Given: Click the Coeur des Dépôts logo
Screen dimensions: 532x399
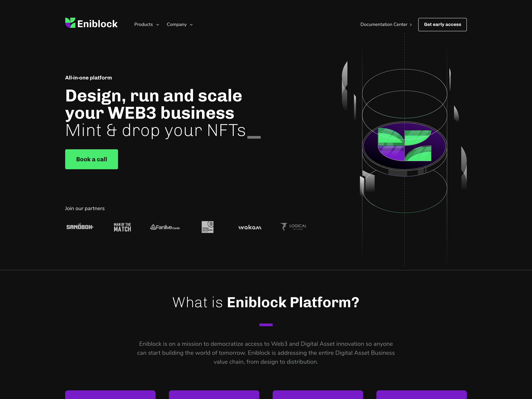Looking at the screenshot, I should tap(207, 227).
